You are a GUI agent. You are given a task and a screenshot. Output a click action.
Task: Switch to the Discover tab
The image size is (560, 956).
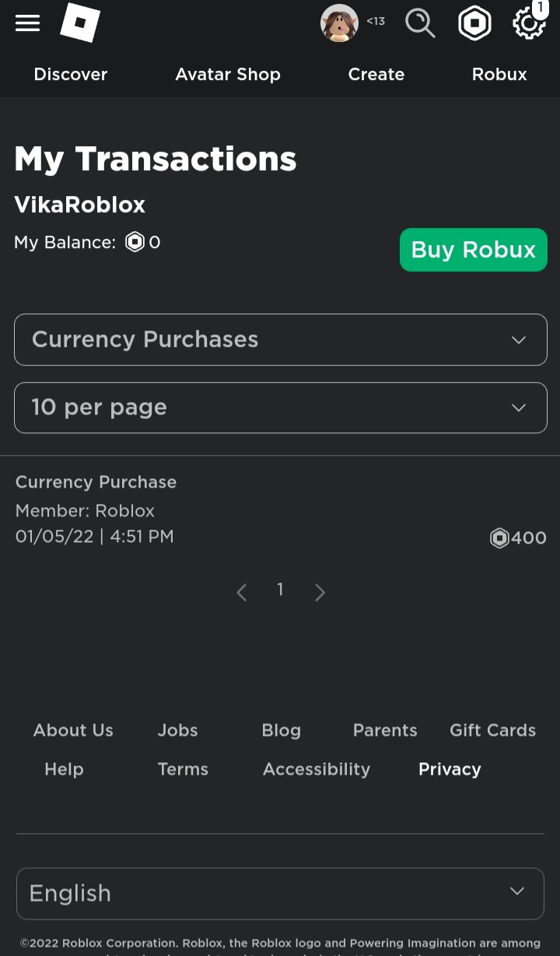click(71, 75)
